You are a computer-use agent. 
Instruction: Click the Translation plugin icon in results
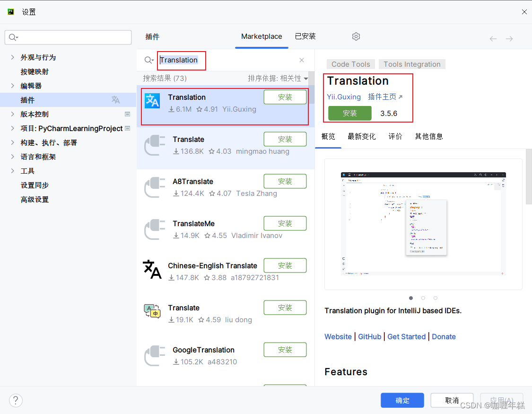tap(152, 101)
